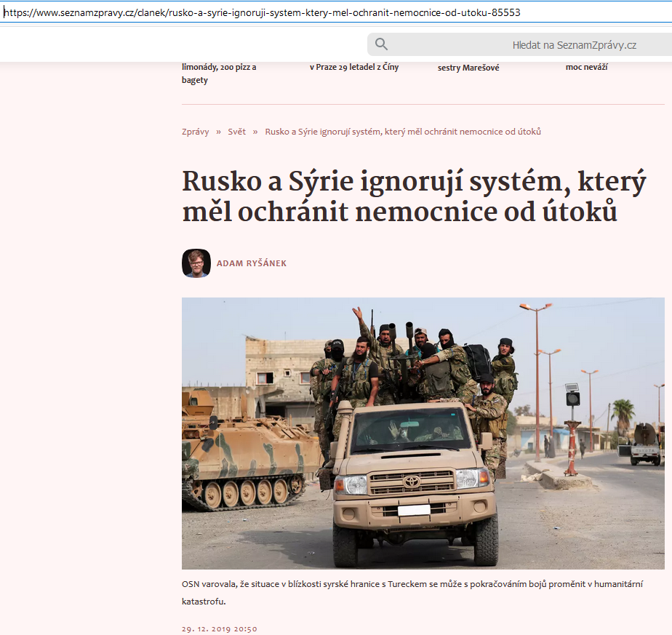Click the photo caption starting with OSN varovala

(412, 593)
